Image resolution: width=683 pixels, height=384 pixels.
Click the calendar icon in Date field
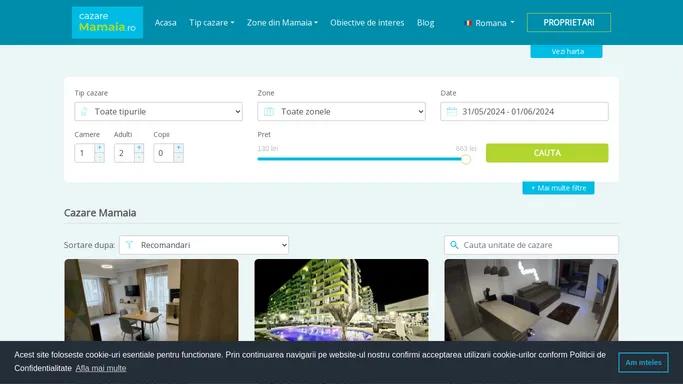coord(452,111)
